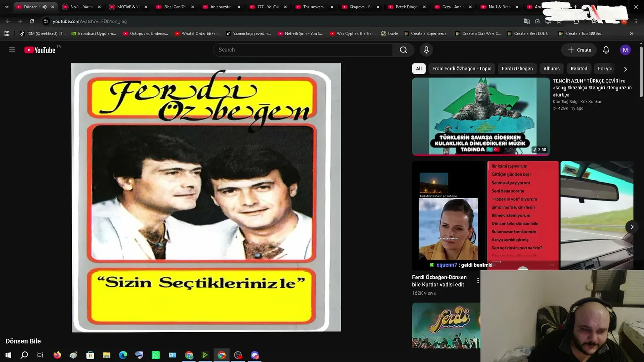This screenshot has width=644, height=362.
Task: Show more bookmarks with the overflow chevron
Action: tap(632, 34)
